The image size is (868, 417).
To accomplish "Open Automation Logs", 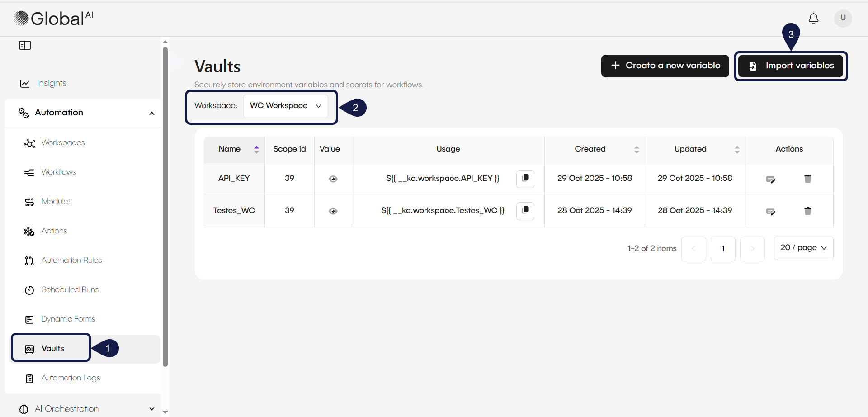I will click(71, 378).
